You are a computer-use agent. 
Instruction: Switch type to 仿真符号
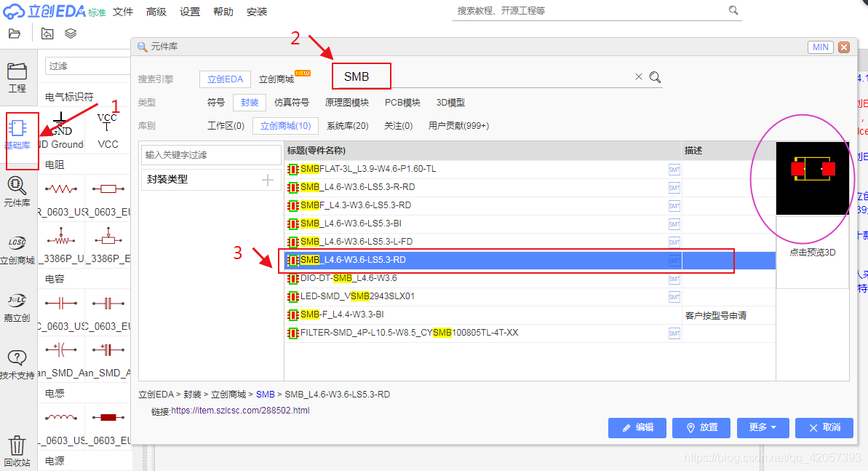pos(292,103)
